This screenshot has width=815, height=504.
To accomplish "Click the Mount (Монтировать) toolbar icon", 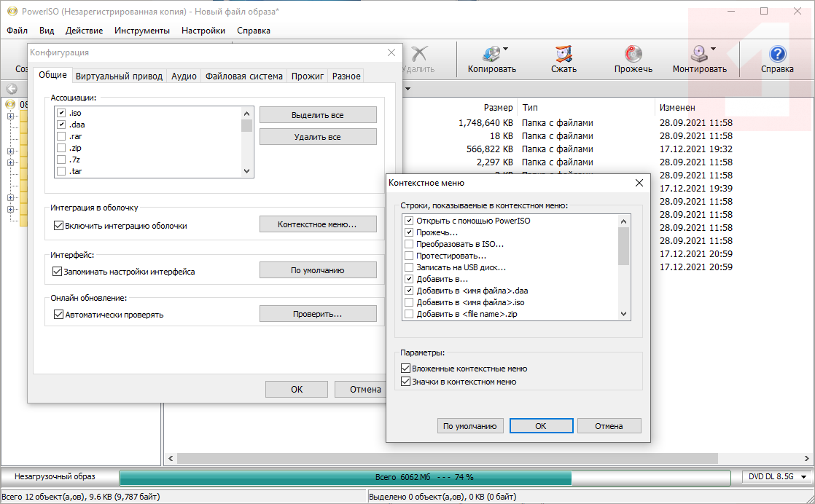I will [x=699, y=53].
